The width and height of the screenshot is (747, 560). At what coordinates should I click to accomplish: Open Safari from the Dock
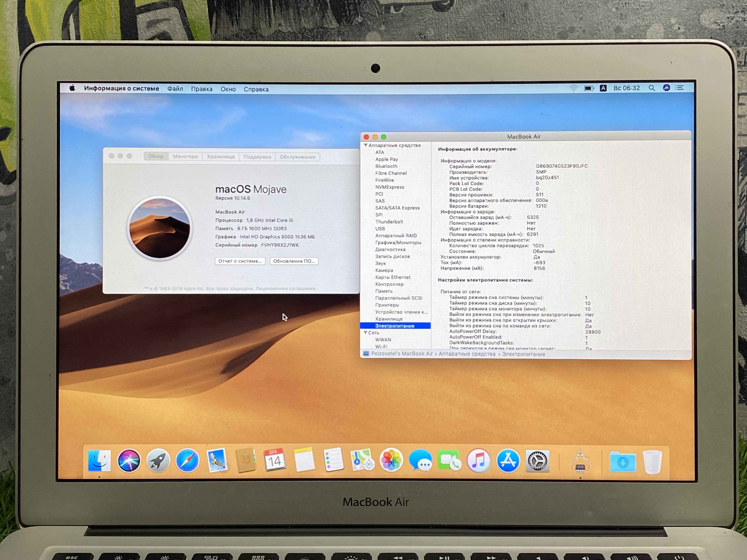(x=187, y=460)
